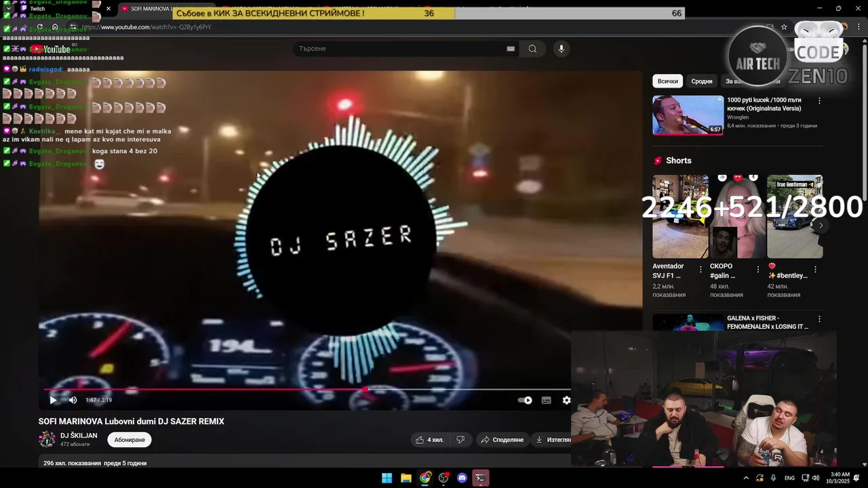Open the video player settings gear
The image size is (868, 488).
(566, 400)
